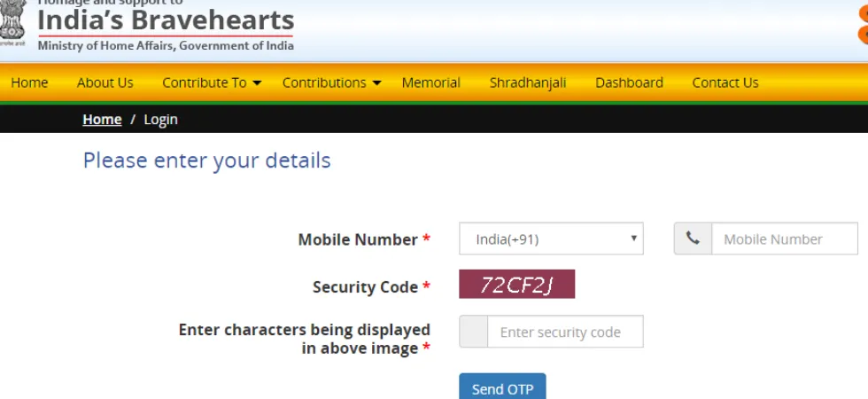Click the Security Code label
The height and width of the screenshot is (399, 868).
[x=371, y=286]
